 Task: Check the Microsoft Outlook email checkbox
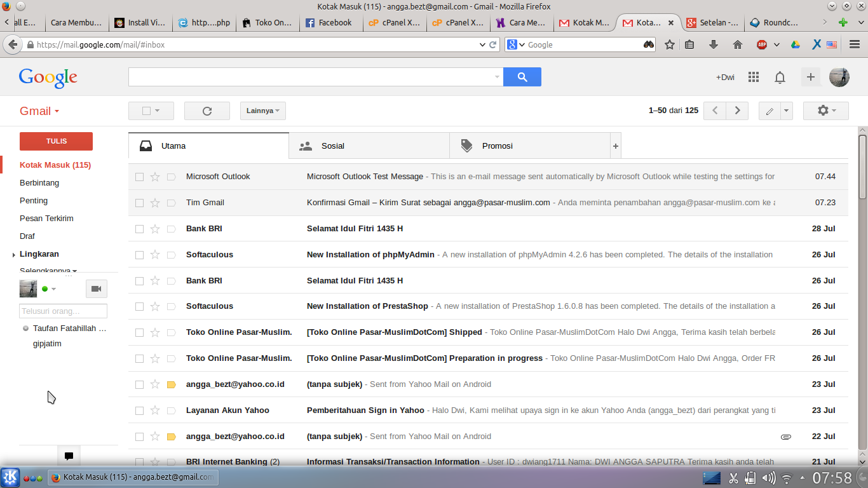[x=139, y=177]
